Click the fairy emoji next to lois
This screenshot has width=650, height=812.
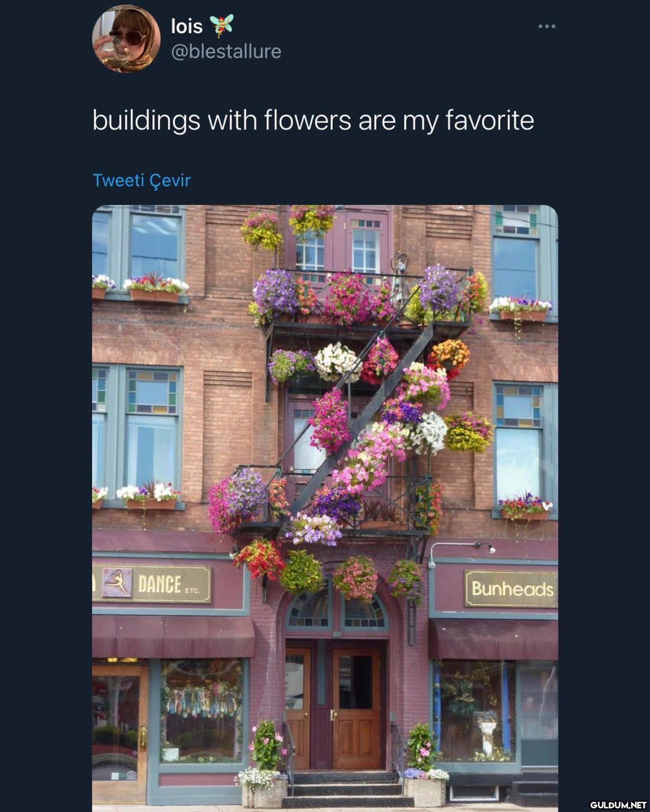click(x=221, y=26)
